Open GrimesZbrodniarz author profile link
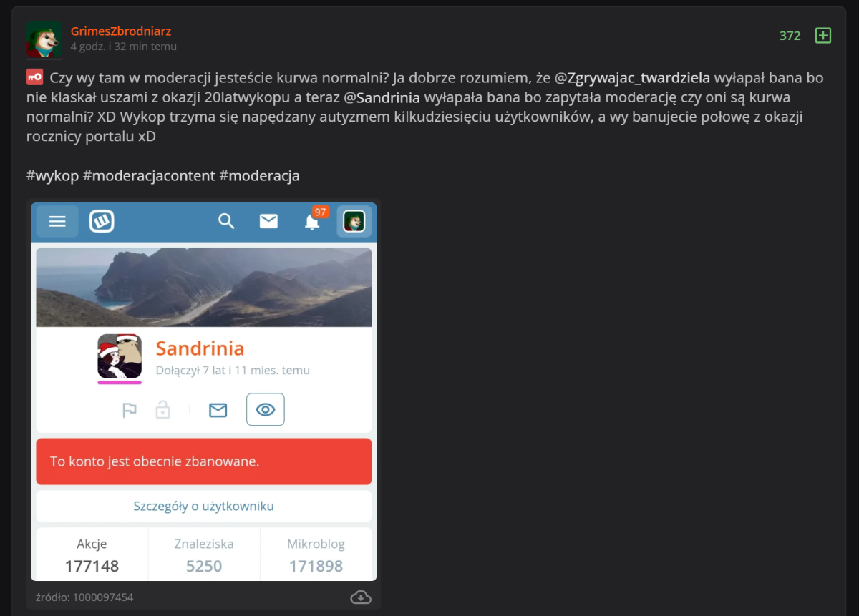 coord(121,31)
